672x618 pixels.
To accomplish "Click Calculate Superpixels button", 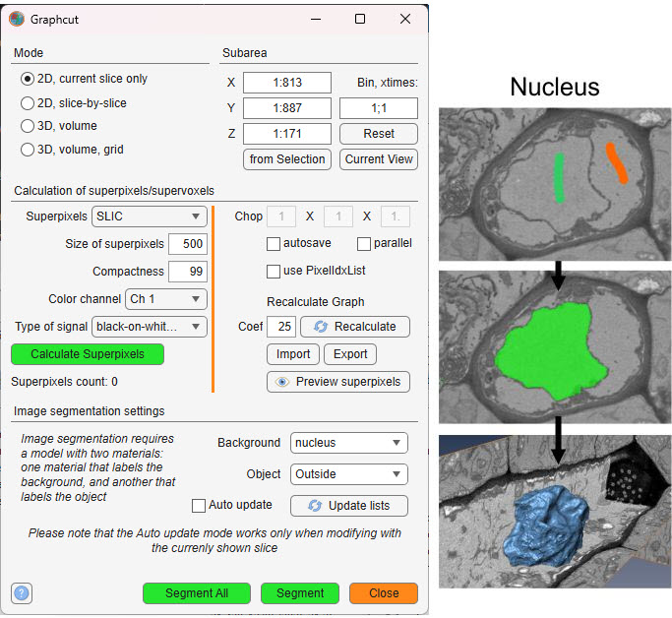I will click(88, 354).
